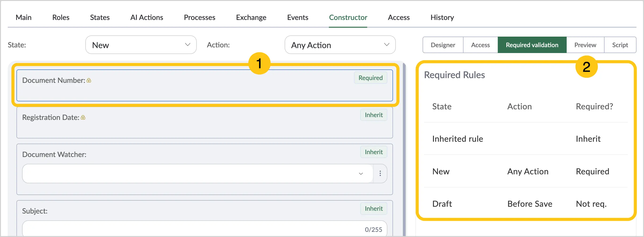
Task: Click into the Subject text field
Action: pos(204,229)
